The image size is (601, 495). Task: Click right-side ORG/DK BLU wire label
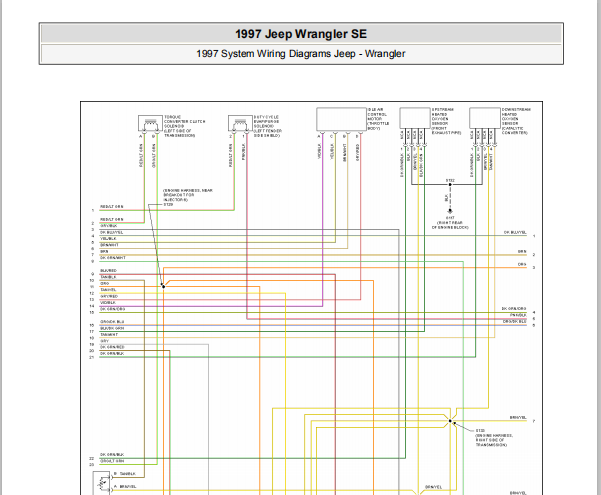tap(514, 322)
